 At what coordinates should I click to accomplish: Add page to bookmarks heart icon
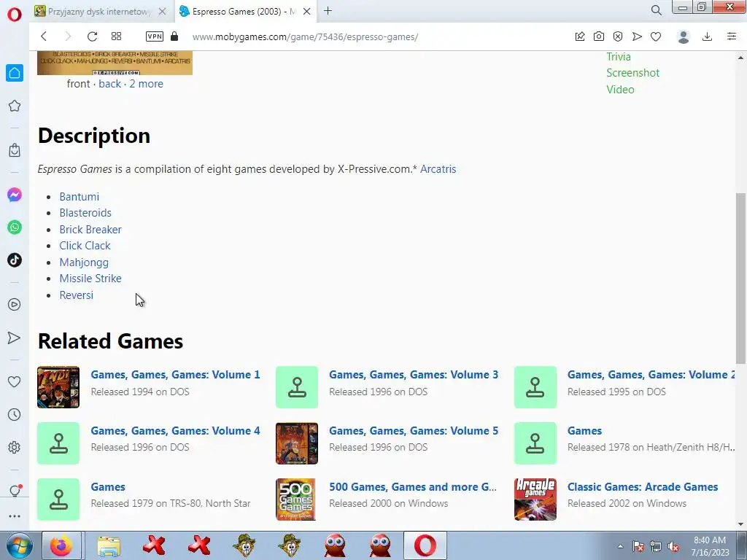656,36
